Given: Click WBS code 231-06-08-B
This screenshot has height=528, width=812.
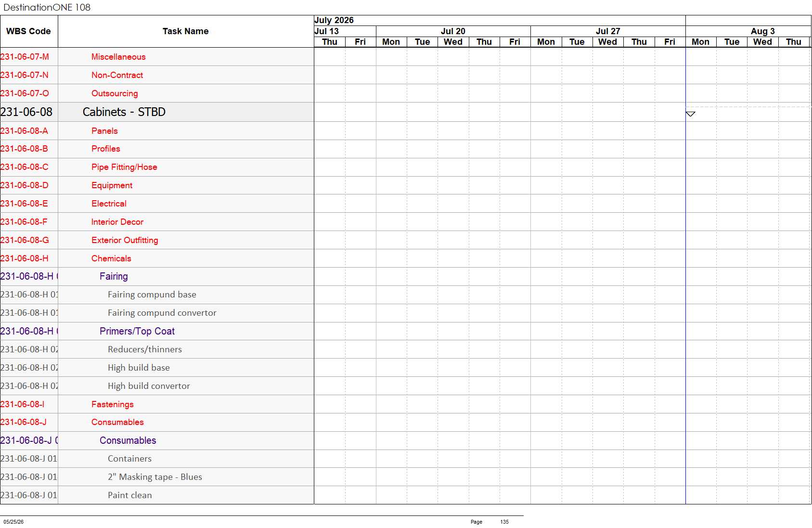Looking at the screenshot, I should (x=24, y=149).
